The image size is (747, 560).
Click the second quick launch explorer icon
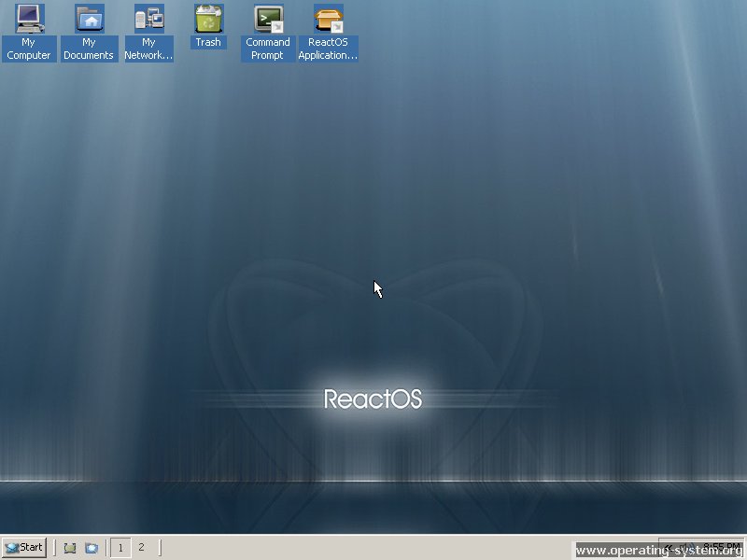[x=92, y=548]
